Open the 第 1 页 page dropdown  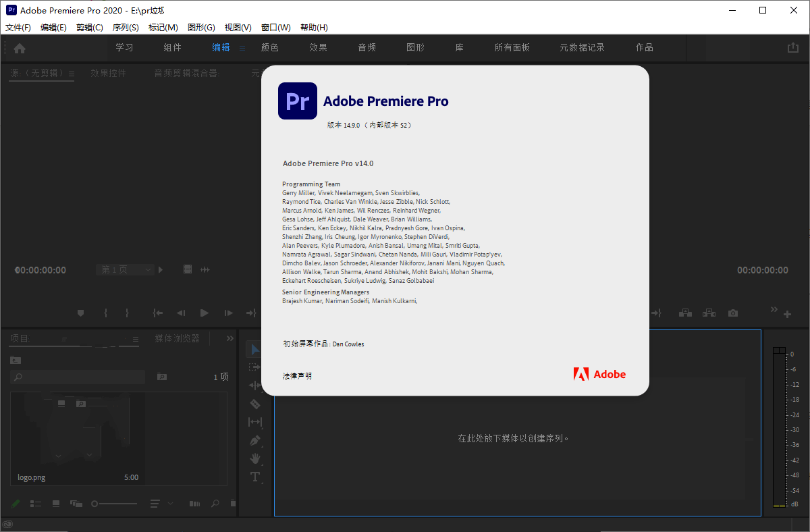click(126, 269)
